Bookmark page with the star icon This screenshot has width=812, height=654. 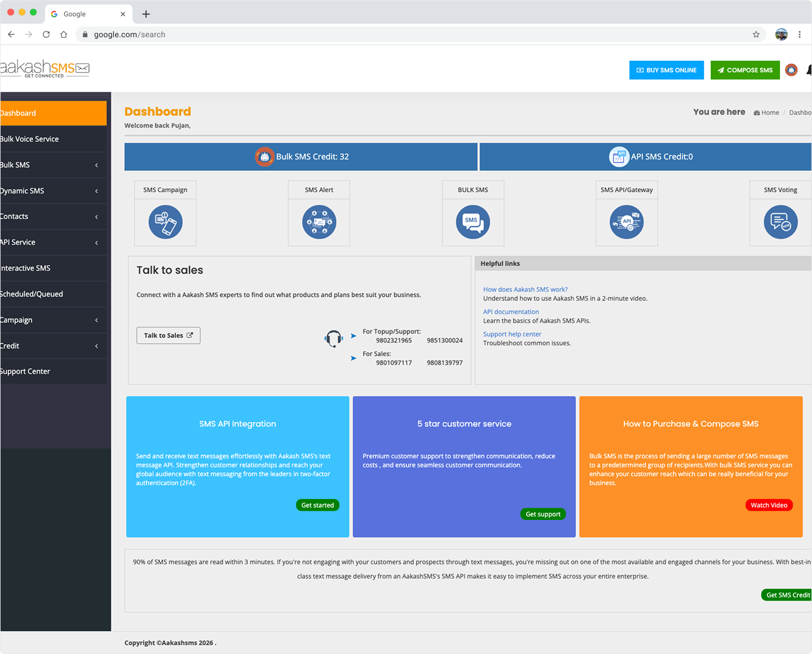[756, 34]
